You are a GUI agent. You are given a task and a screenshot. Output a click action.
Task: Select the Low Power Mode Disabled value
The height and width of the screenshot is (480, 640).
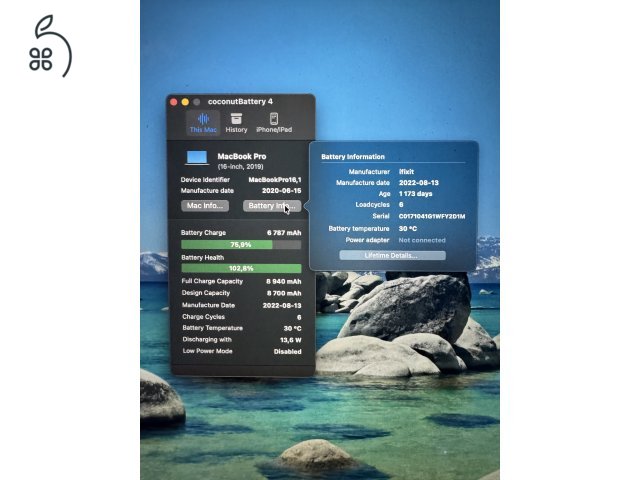point(288,351)
